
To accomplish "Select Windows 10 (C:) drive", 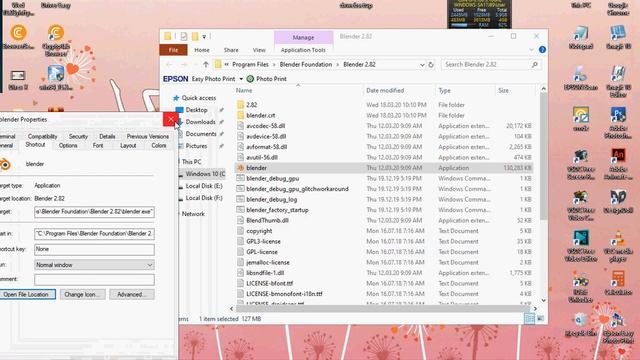I will (x=205, y=174).
